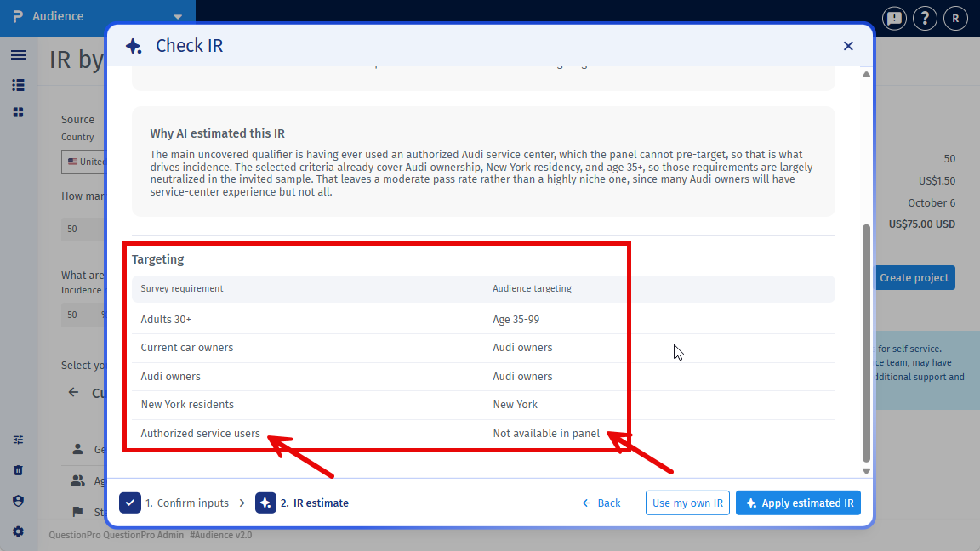Select the 'Authorized service users' requirement

[200, 433]
